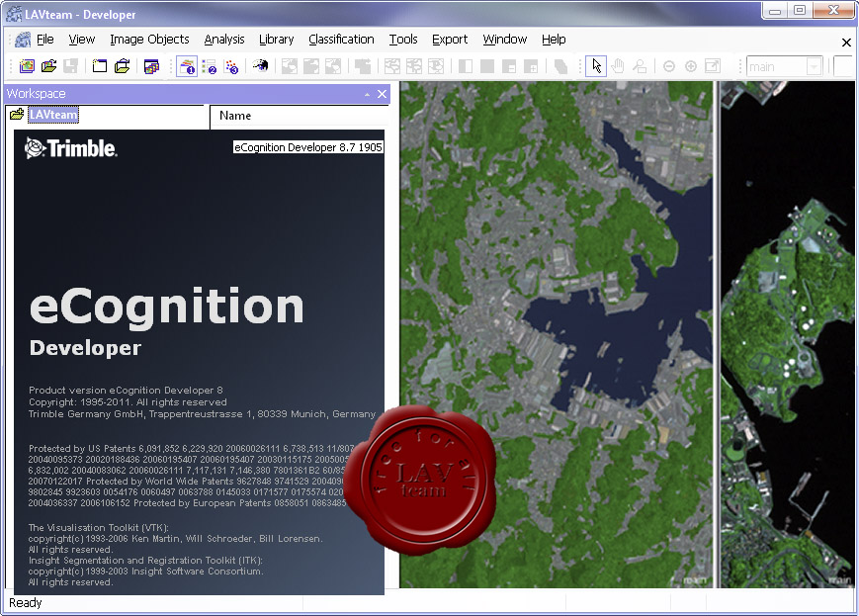Viewport: 859px width, 616px height.
Task: Click the eCognition Developer 8.7 1905 version label
Action: tap(308, 147)
